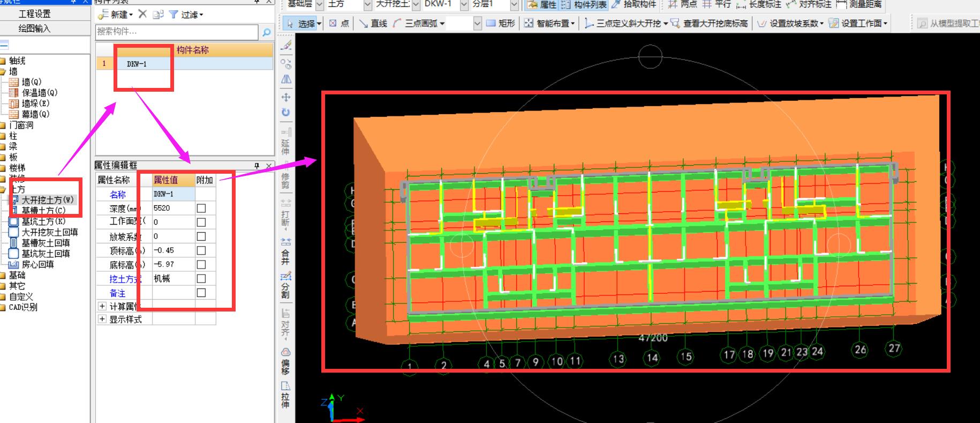This screenshot has width=980, height=423.
Task: Open 绘图输入 navigation section
Action: [35, 28]
